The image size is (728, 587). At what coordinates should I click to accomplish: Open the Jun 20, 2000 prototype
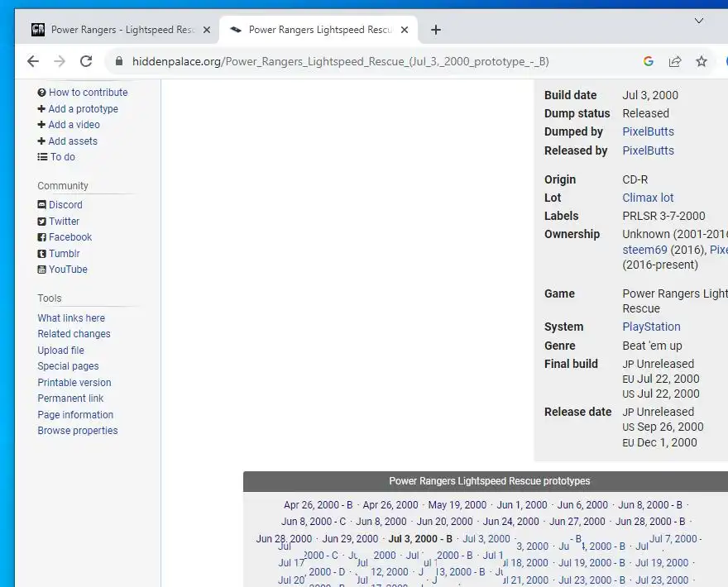point(444,522)
